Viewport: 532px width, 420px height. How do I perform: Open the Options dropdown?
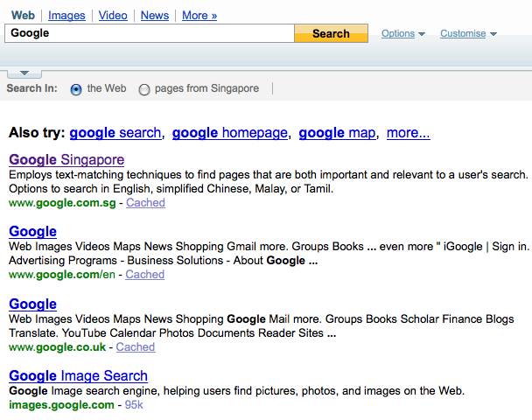(403, 33)
